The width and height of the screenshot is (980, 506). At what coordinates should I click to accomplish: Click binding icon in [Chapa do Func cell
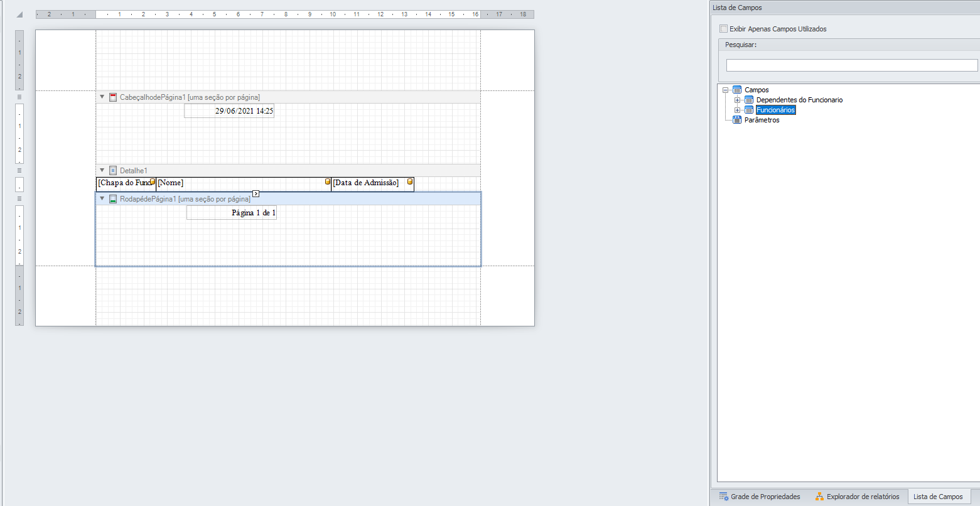point(153,181)
